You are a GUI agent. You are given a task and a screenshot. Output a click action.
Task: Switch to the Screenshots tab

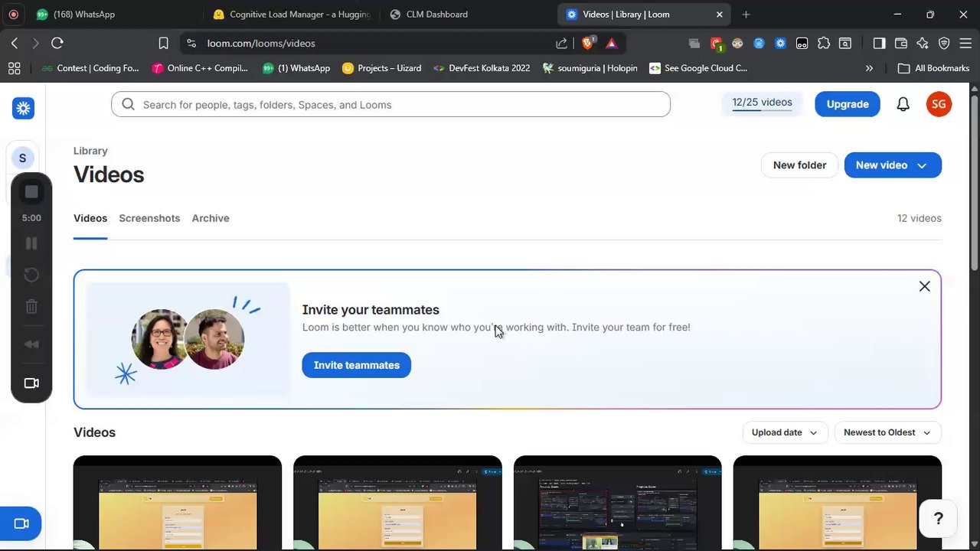click(x=149, y=218)
